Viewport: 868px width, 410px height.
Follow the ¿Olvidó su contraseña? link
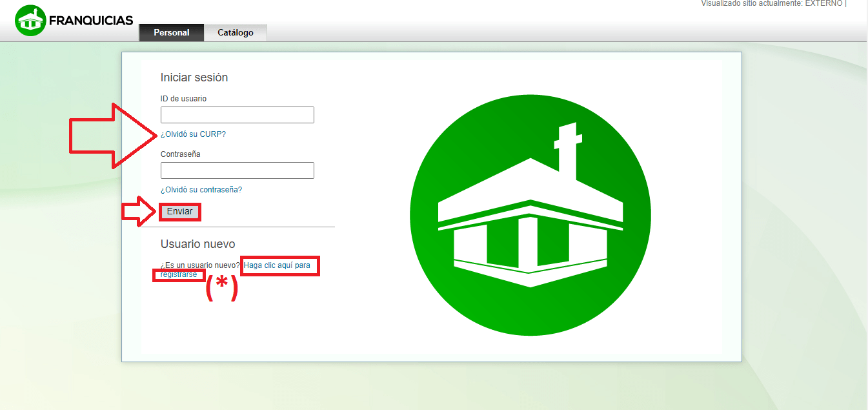point(201,190)
